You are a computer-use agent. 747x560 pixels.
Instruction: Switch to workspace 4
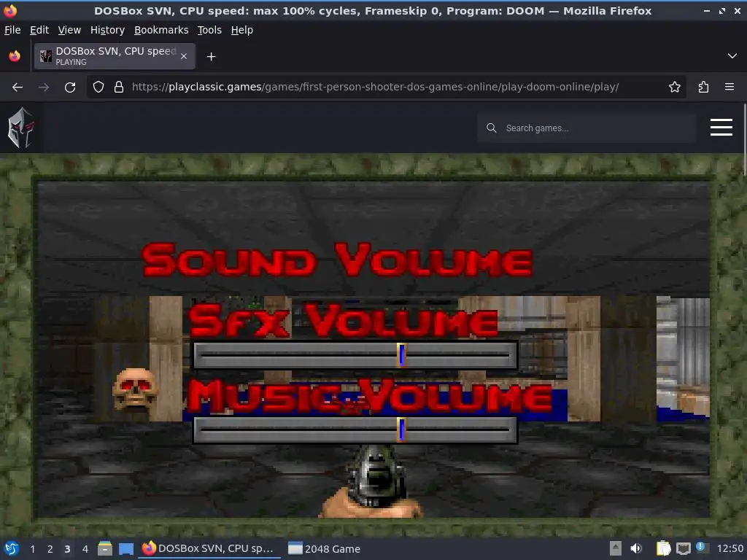[85, 549]
